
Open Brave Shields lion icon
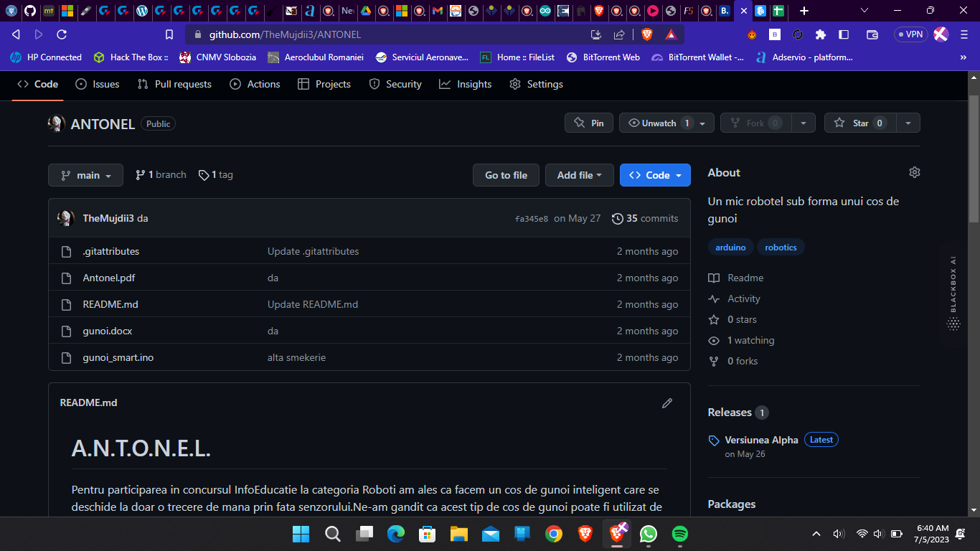point(647,34)
